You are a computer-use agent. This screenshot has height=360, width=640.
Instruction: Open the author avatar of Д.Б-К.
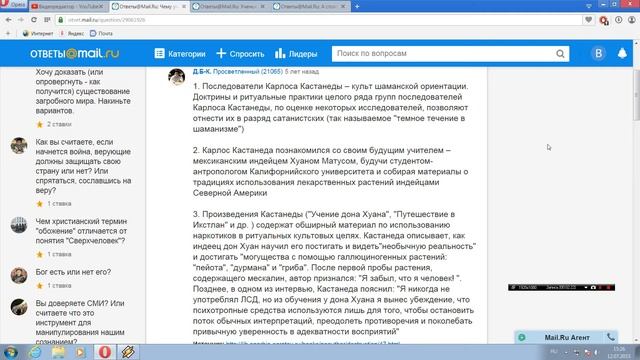(177, 77)
